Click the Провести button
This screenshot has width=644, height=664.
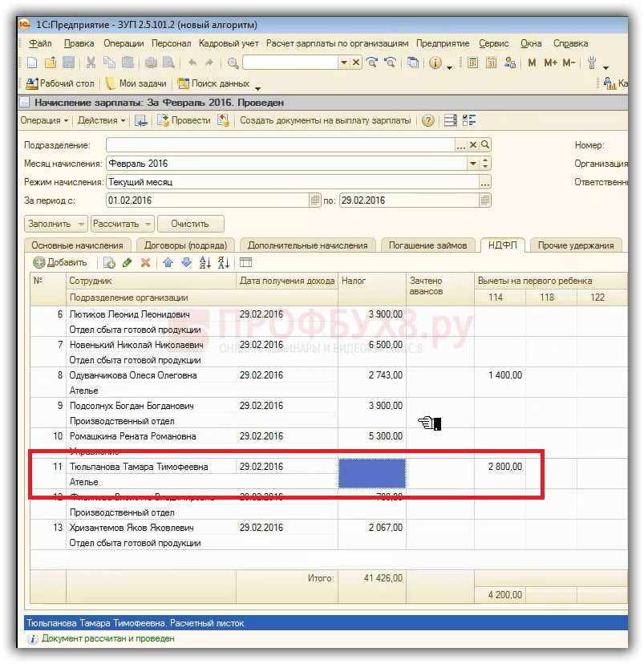(x=184, y=120)
